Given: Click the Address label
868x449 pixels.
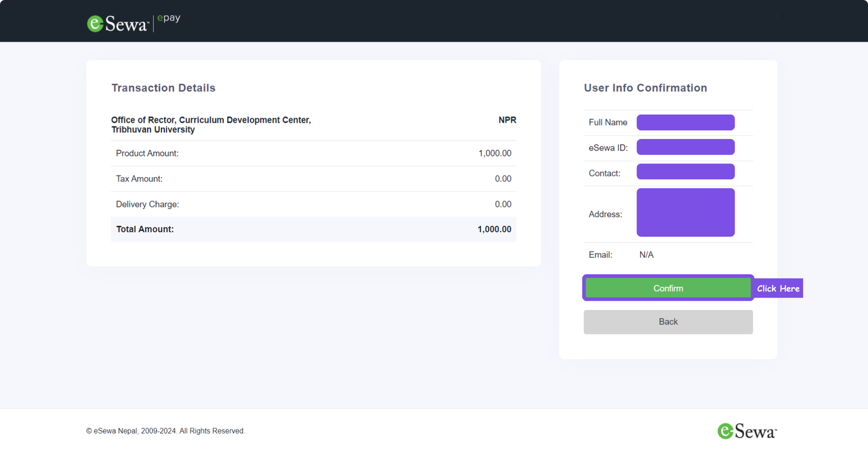Looking at the screenshot, I should click(605, 214).
